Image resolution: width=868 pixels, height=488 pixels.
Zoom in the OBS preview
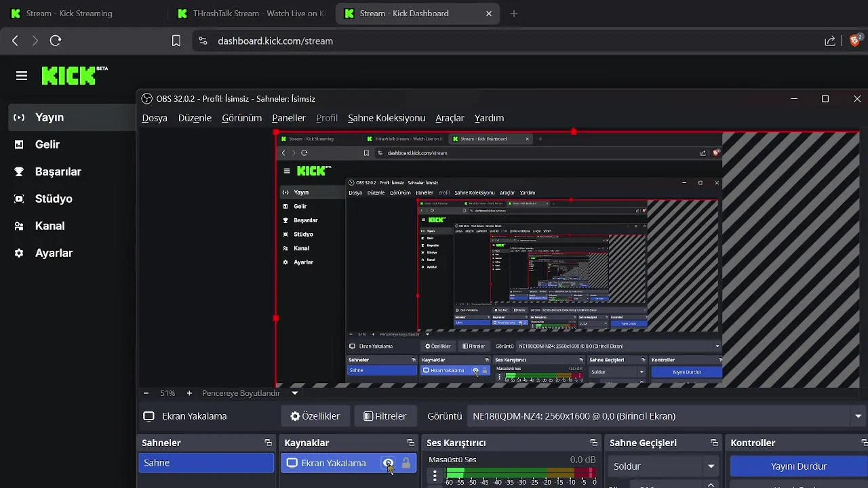point(189,393)
